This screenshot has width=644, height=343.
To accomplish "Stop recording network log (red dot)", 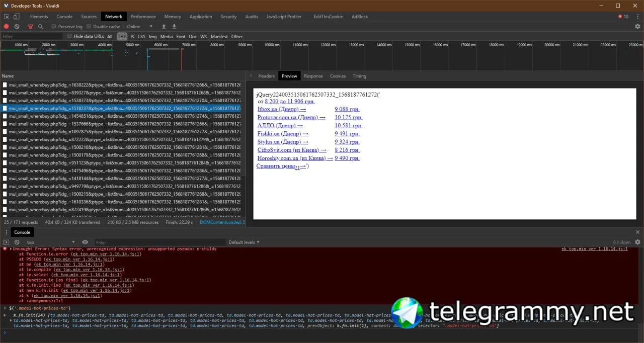I will click(7, 27).
